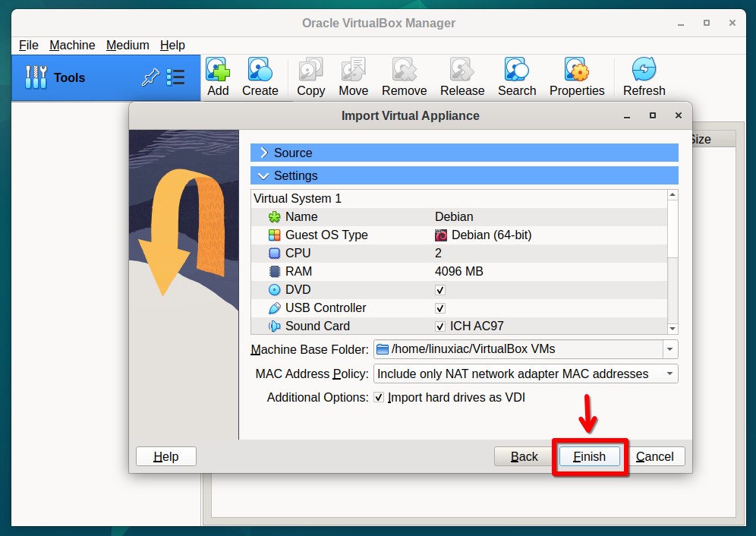
Task: Click the ICH AC97 sound card value
Action: point(477,326)
